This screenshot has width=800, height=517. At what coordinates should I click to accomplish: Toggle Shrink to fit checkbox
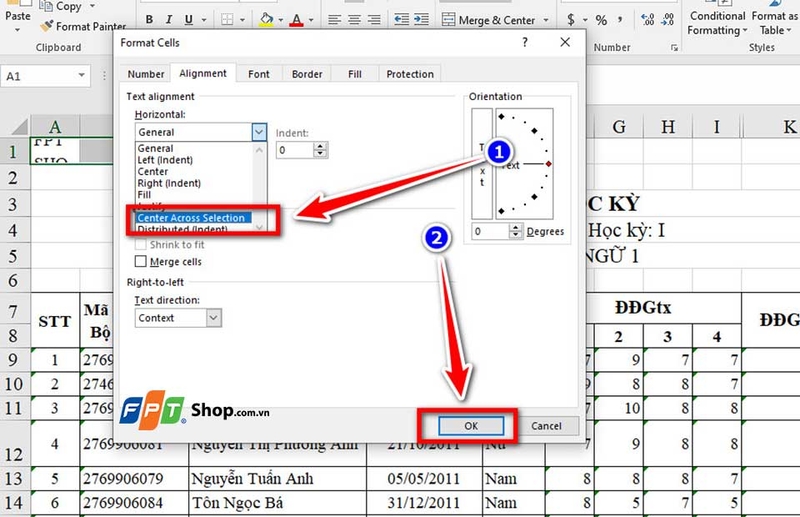[x=140, y=244]
